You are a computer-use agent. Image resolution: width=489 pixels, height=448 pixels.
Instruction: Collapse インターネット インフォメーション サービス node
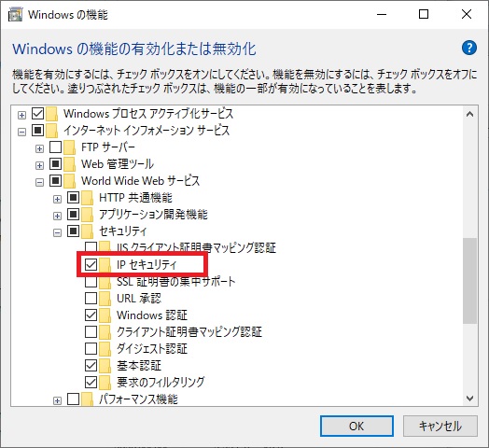point(21,133)
